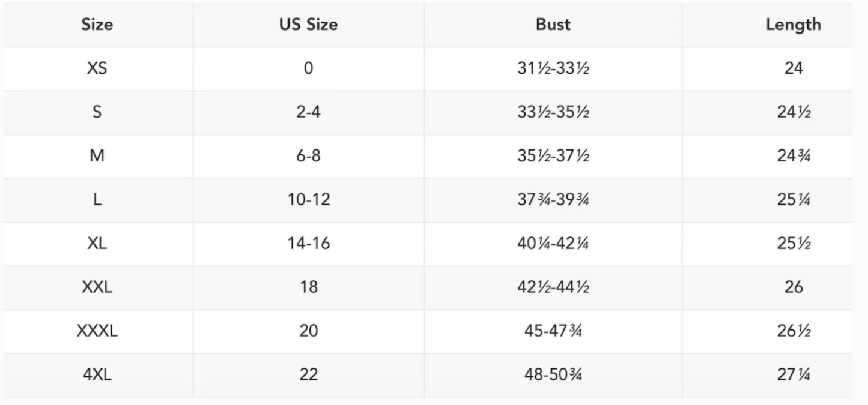868x405 pixels.
Task: Select the M size row label
Action: [97, 156]
